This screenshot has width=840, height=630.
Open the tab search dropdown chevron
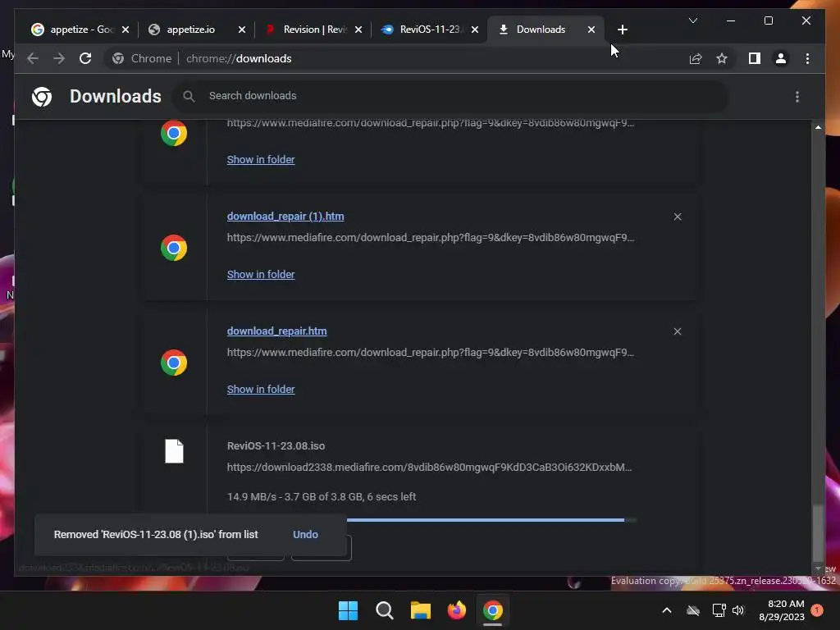692,21
